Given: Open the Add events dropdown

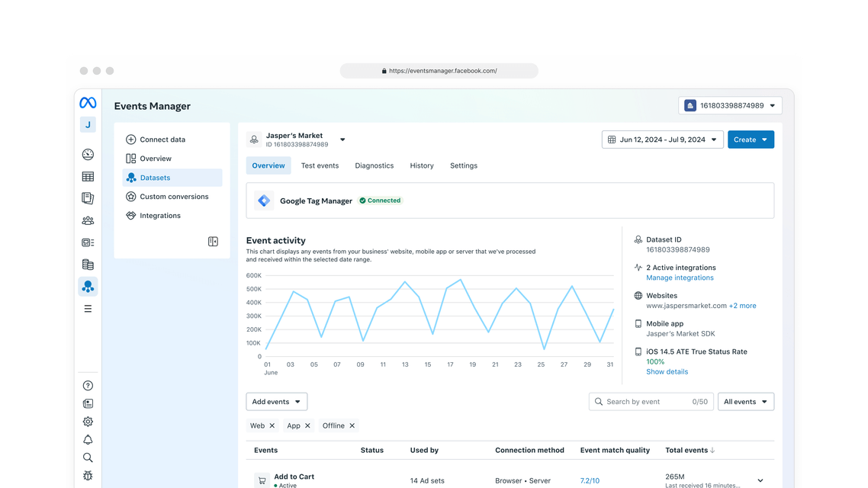Looking at the screenshot, I should 276,402.
